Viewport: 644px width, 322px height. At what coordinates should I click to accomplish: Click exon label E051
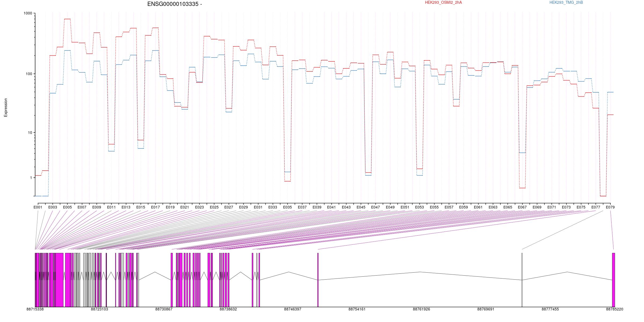pos(405,207)
